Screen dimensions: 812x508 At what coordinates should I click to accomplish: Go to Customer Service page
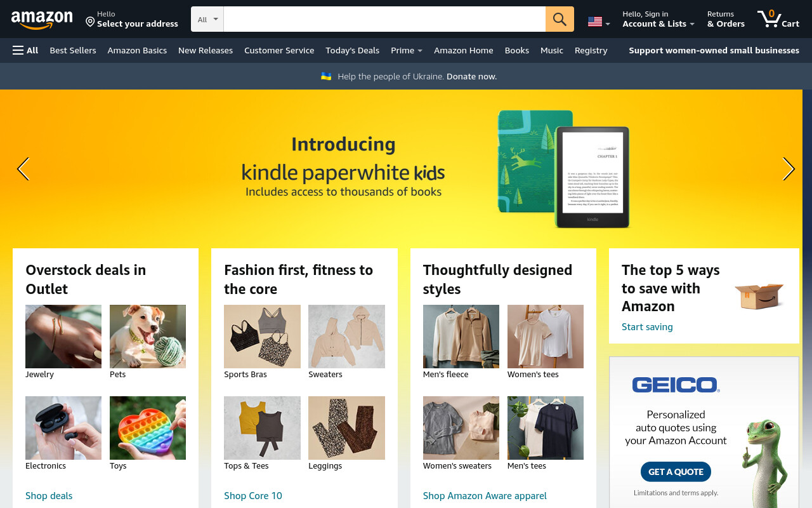[279, 50]
